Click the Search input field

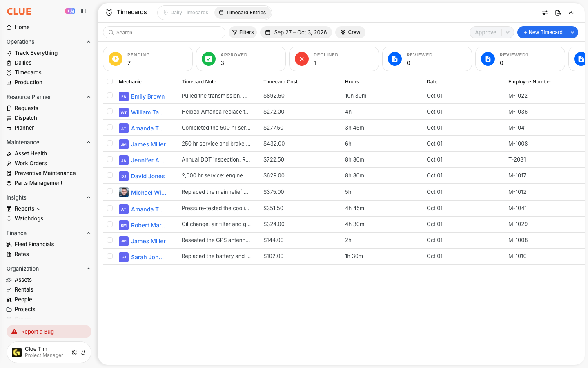click(x=164, y=32)
